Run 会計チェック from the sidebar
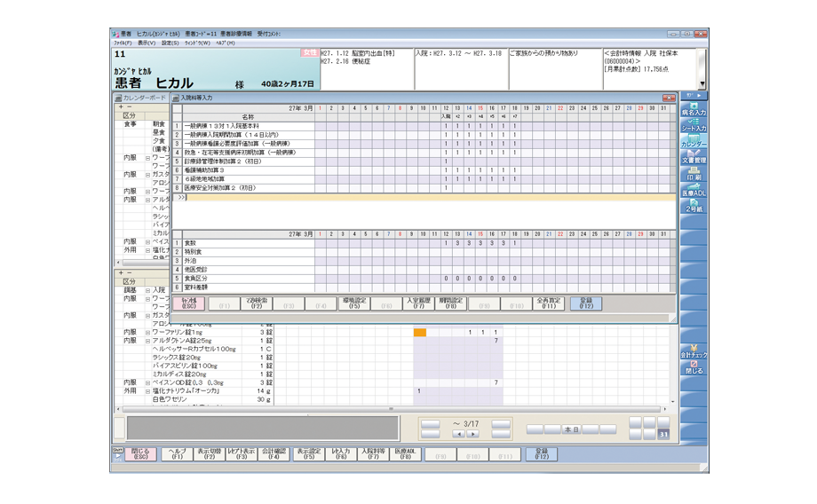This screenshot has width=817, height=504. 693,351
